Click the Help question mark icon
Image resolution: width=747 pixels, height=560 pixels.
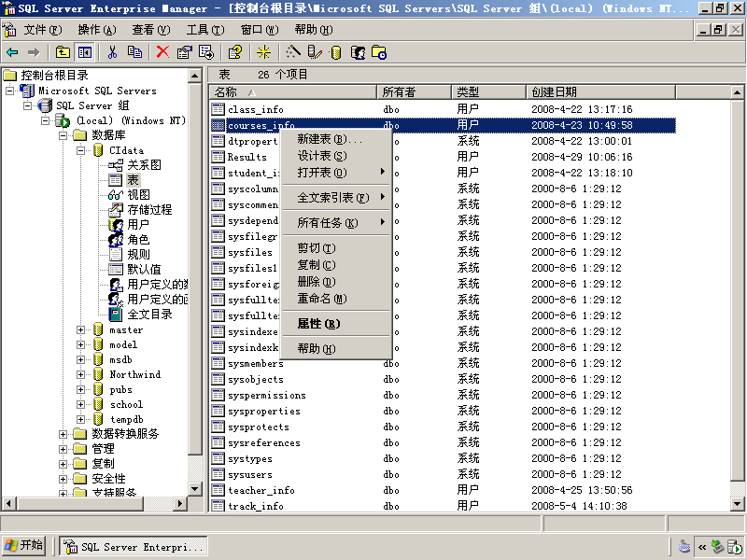click(x=235, y=52)
